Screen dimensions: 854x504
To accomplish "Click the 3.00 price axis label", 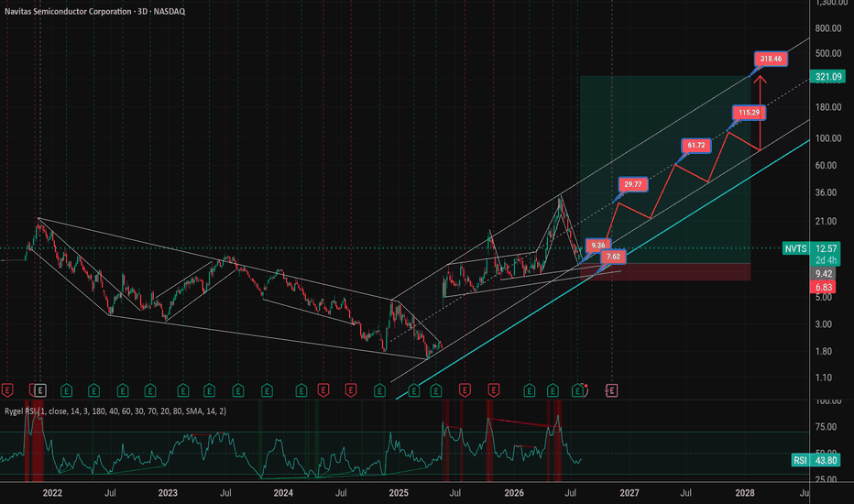I will (824, 324).
